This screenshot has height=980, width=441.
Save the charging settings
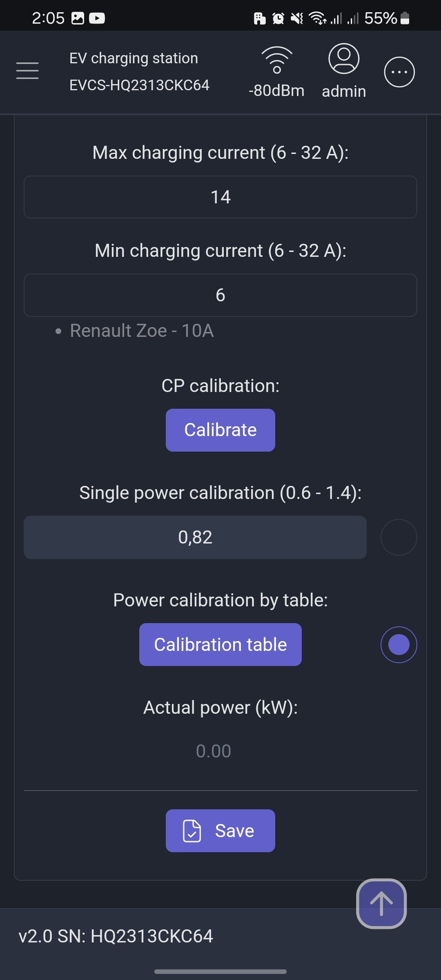pyautogui.click(x=220, y=831)
